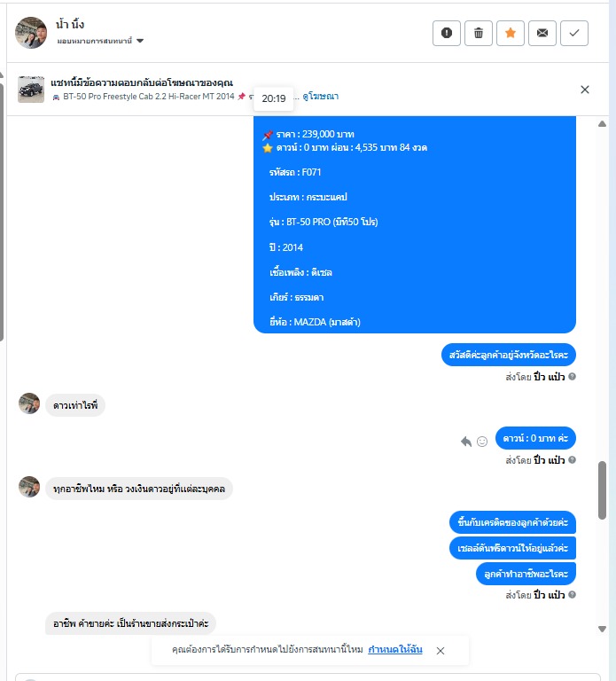
Task: Click the chat scrollbar thumb
Action: (x=602, y=490)
